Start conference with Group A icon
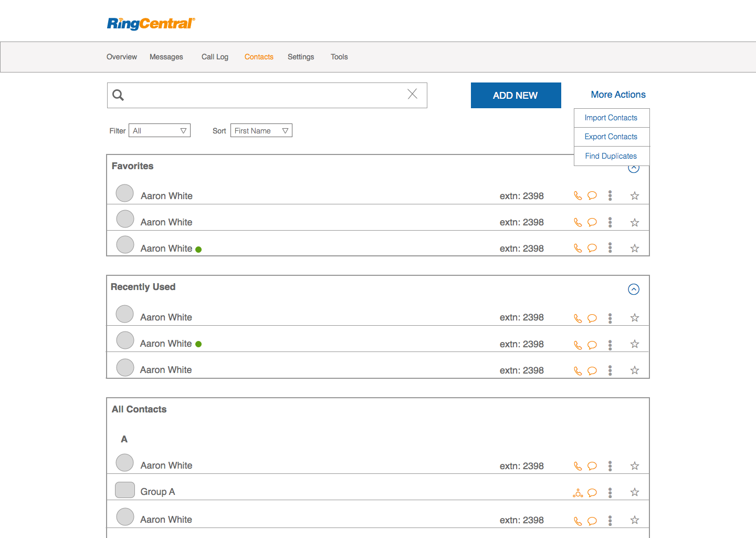Viewport: 756px width, 538px height. 578,493
